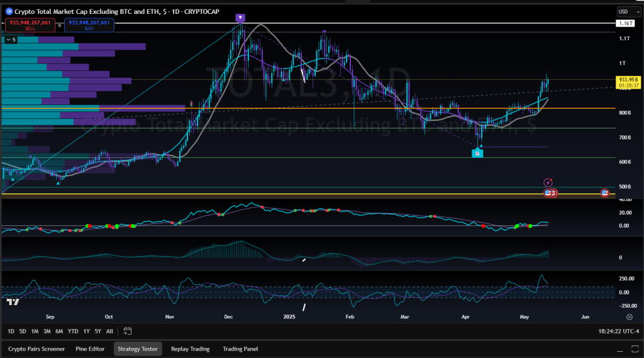
Task: Expand the collapsed 5 indicators legend
Action: click(11, 40)
